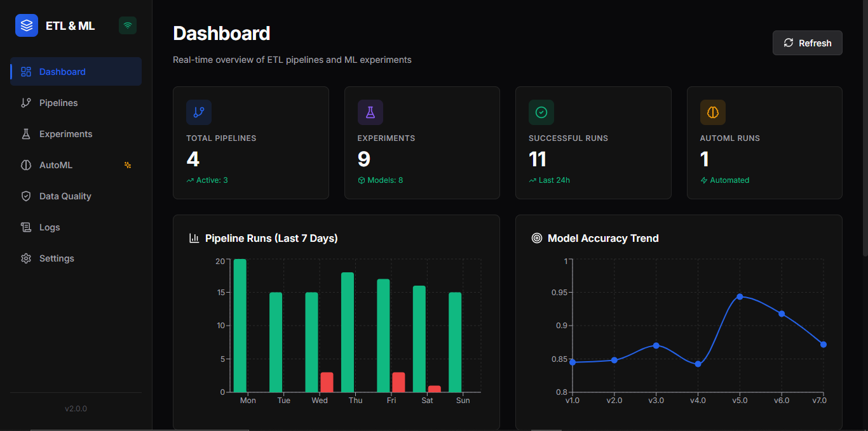Click the AutoML Runs brain card icon
The image size is (868, 431).
point(713,112)
